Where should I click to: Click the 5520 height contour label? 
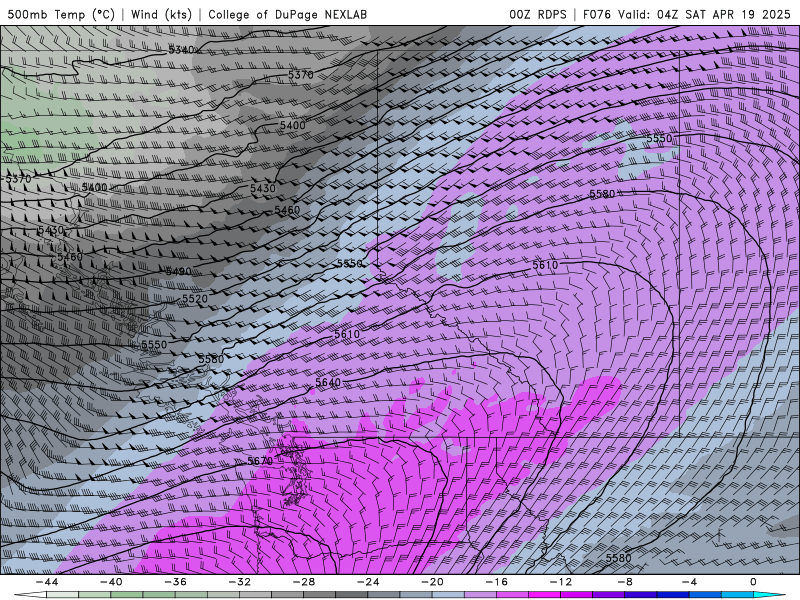(195, 299)
